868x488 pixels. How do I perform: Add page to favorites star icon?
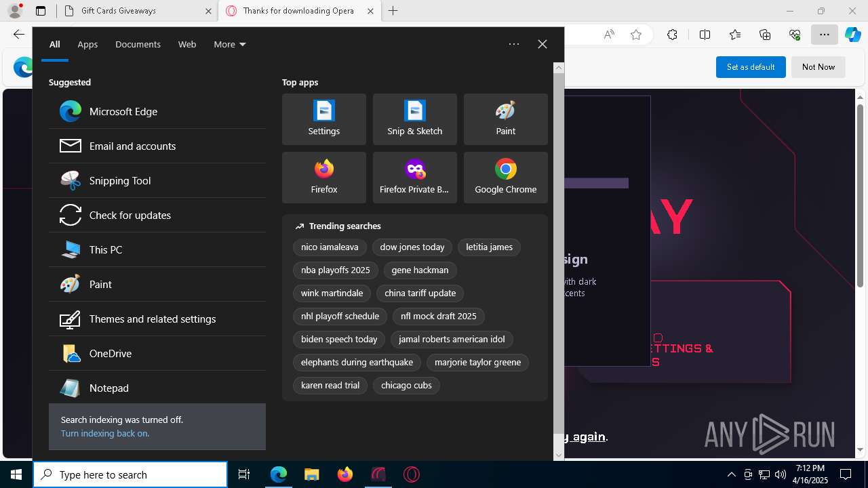(x=636, y=35)
